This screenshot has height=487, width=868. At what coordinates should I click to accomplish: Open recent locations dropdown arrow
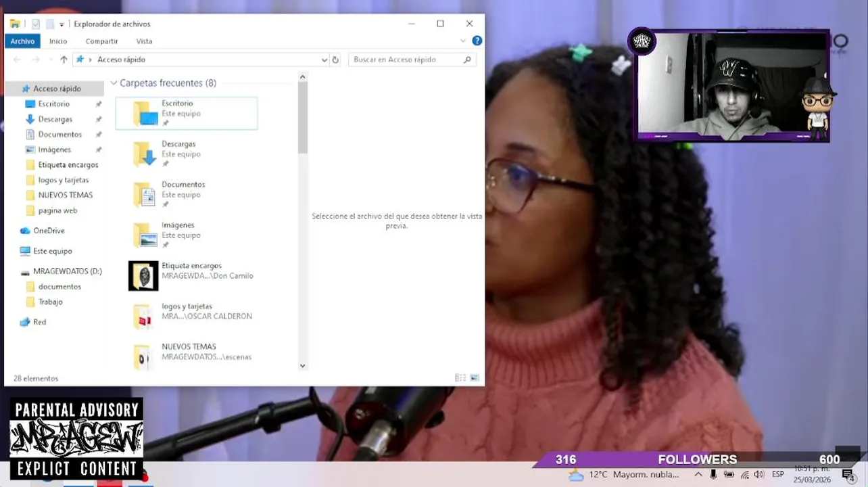[50, 60]
